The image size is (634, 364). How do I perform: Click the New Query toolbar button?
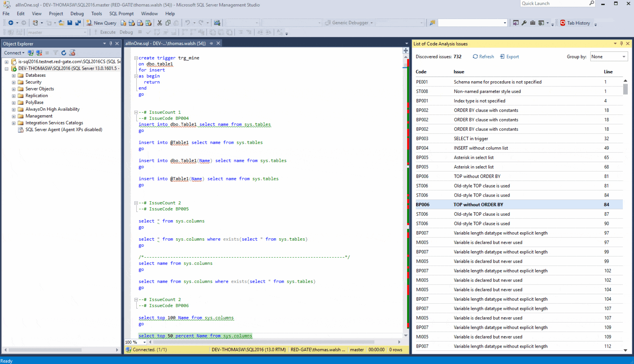pyautogui.click(x=101, y=23)
